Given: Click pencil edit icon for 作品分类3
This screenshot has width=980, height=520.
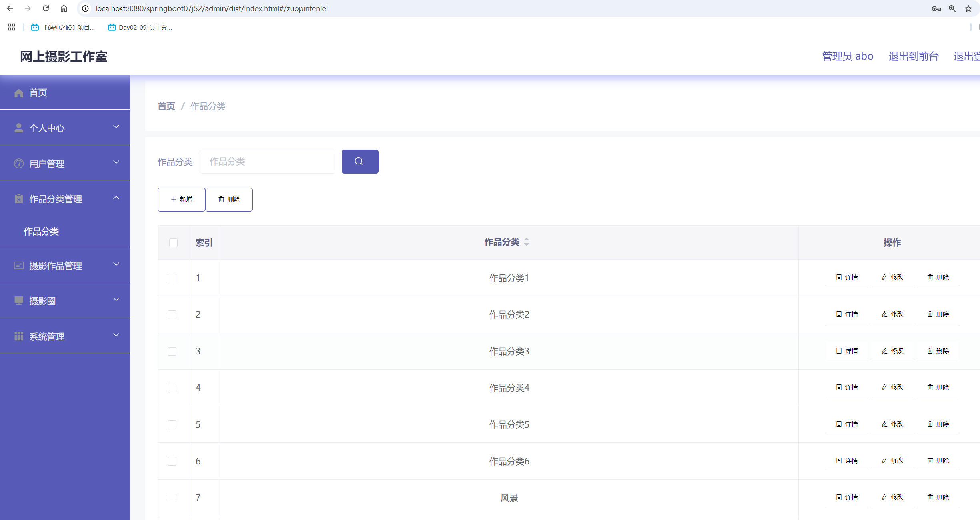Looking at the screenshot, I should point(884,351).
